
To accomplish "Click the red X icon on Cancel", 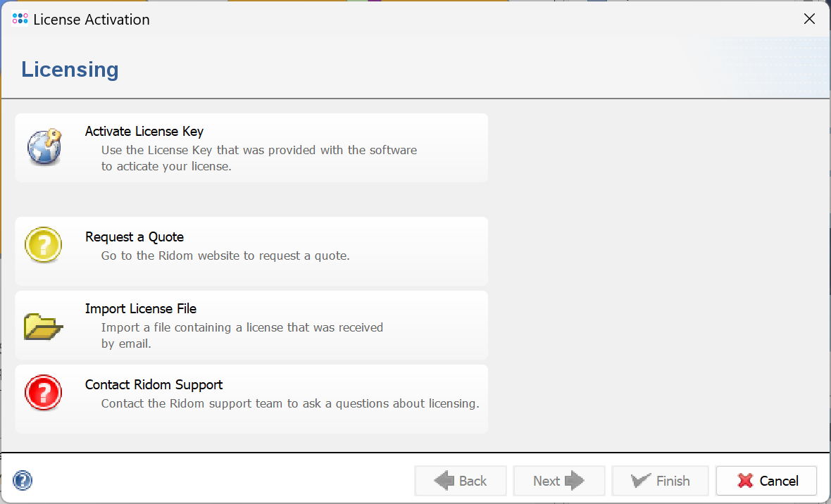I will click(x=745, y=481).
